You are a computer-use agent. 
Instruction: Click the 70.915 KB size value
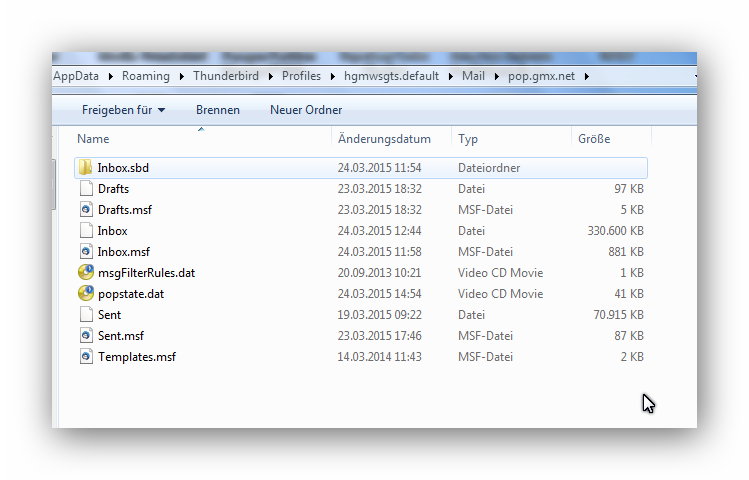(619, 315)
